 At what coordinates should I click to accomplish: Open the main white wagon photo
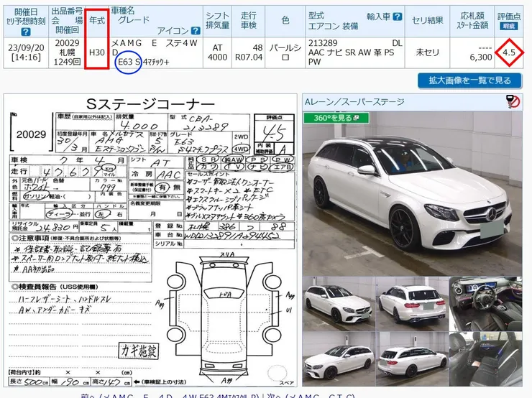tap(412, 193)
